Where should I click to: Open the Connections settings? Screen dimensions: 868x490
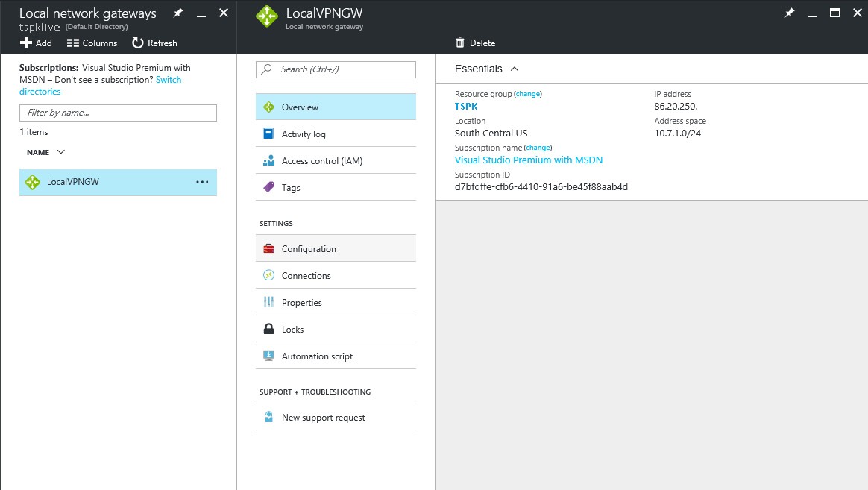pos(336,275)
